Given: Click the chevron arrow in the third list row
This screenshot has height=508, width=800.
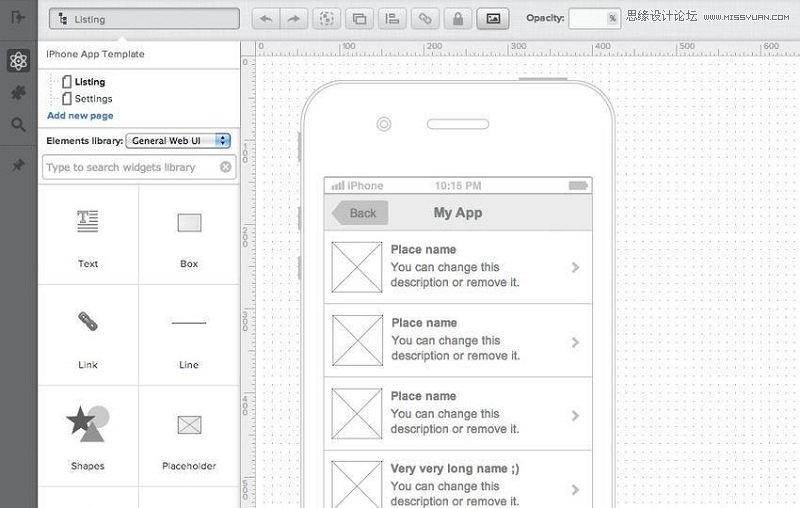Looking at the screenshot, I should 576,416.
